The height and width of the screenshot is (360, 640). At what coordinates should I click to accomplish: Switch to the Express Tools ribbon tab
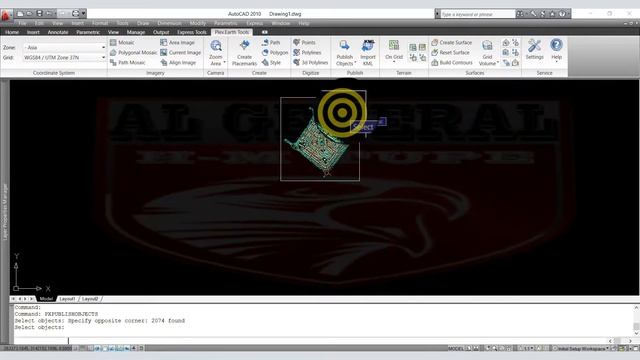pos(192,32)
